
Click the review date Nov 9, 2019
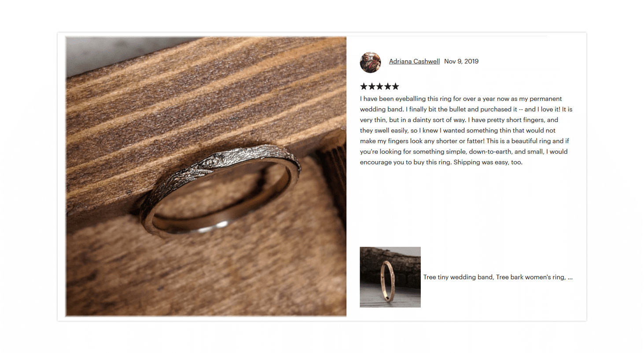coord(461,62)
